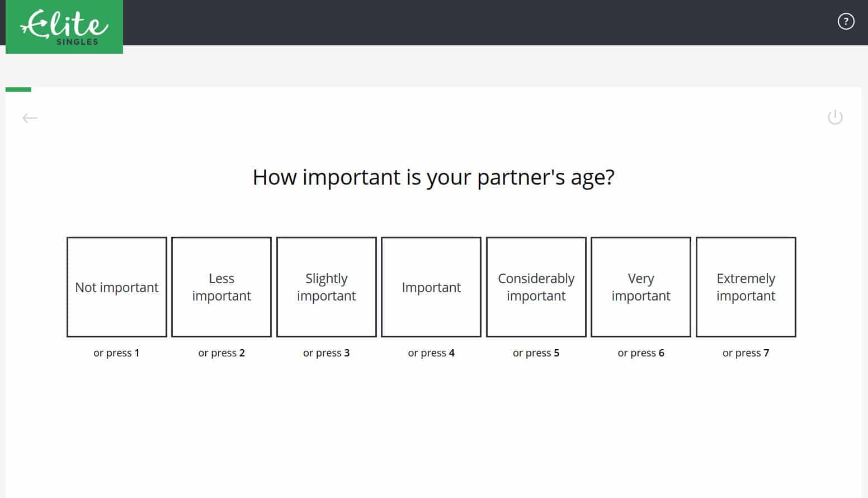
Task: Pick the "Extremely important" option
Action: coord(746,287)
